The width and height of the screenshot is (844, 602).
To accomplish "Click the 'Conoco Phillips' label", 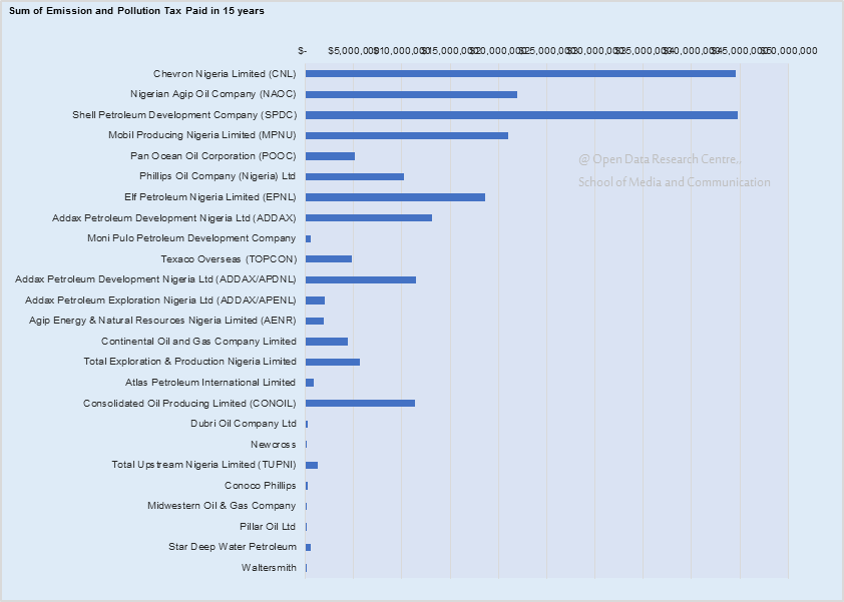I will click(x=260, y=486).
